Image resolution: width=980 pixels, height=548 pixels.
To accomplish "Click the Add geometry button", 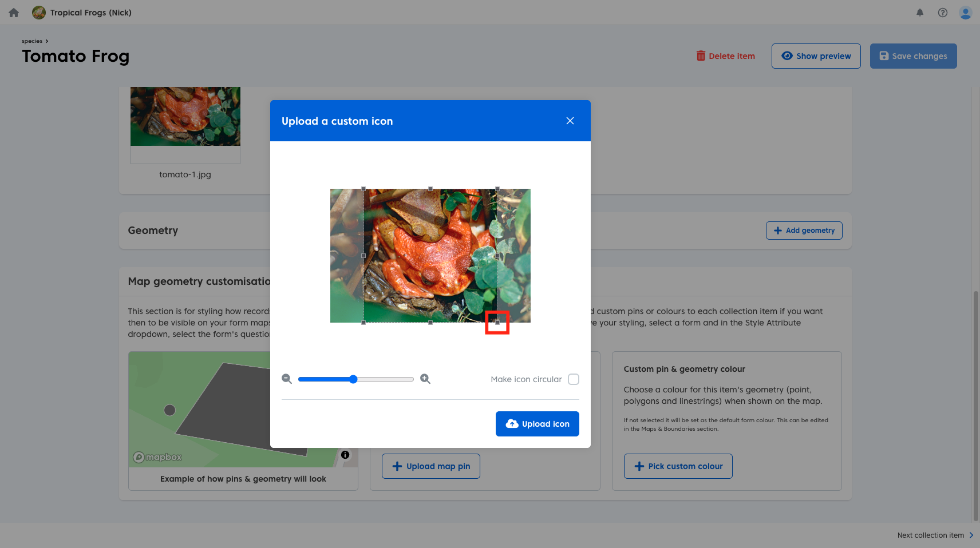I will tap(804, 231).
